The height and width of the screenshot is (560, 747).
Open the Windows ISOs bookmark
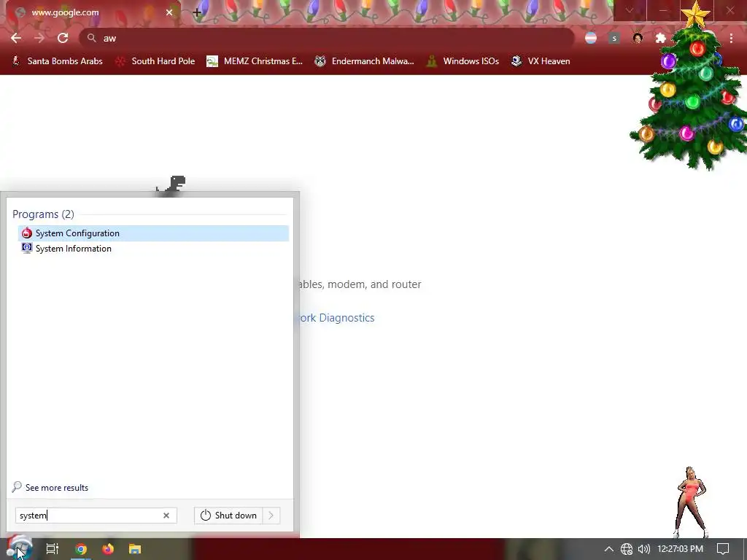pos(462,61)
